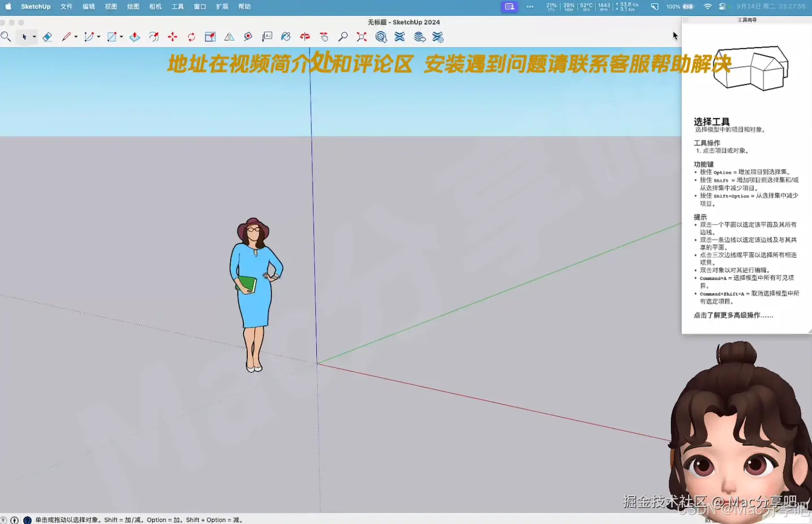
Task: Select the Eraser tool
Action: (48, 37)
